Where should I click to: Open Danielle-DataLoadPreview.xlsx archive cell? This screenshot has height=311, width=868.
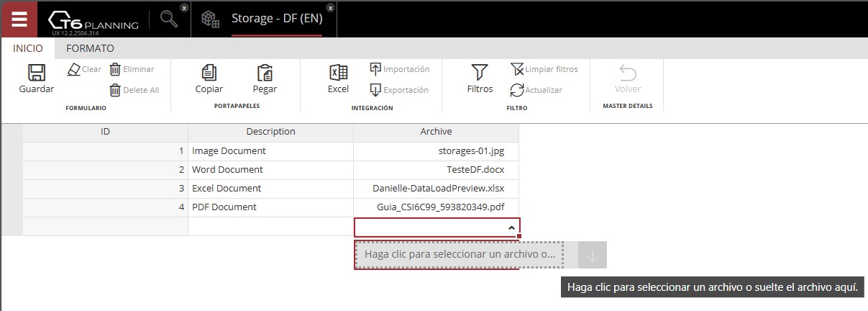(x=436, y=189)
